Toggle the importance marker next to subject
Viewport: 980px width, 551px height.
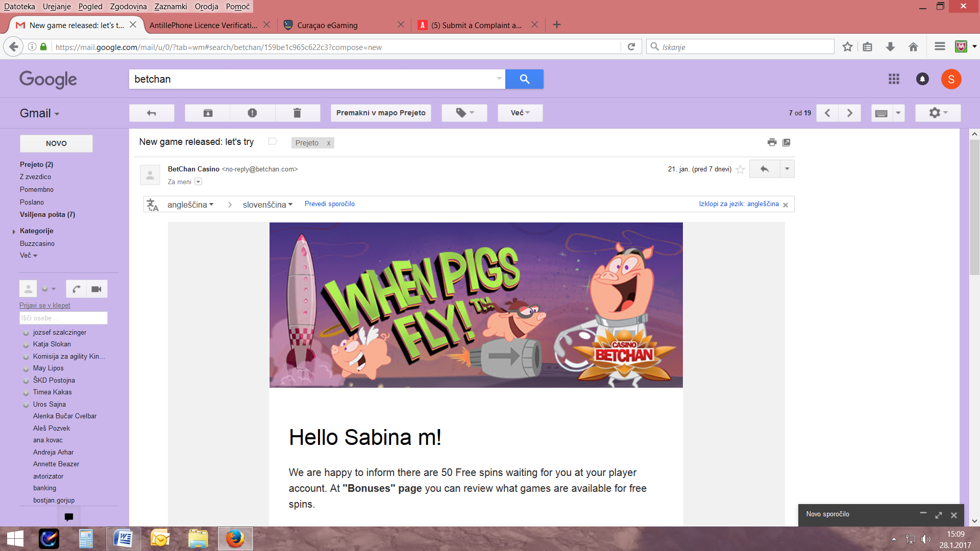pos(273,141)
